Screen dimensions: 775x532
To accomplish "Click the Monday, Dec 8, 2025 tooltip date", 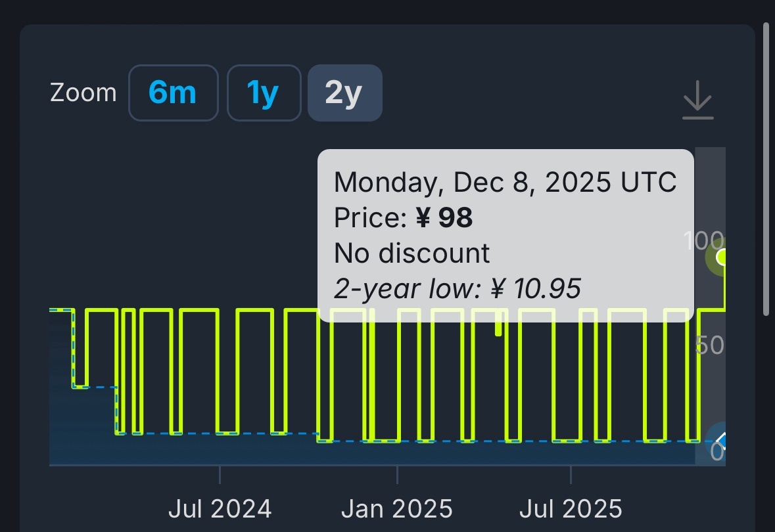I will coord(505,182).
